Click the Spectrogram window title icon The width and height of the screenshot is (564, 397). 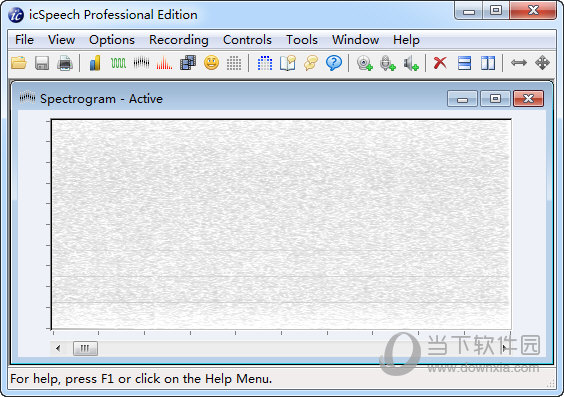tap(27, 97)
